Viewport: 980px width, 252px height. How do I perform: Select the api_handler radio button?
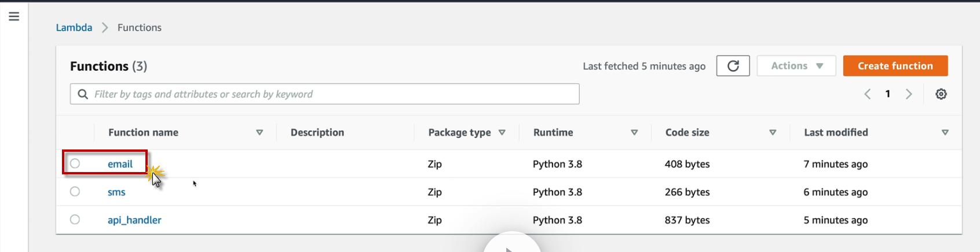[75, 220]
